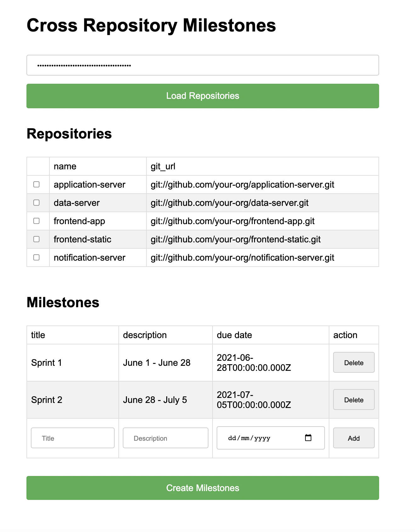
Task: Click the application-server git URL cell
Action: 263,184
